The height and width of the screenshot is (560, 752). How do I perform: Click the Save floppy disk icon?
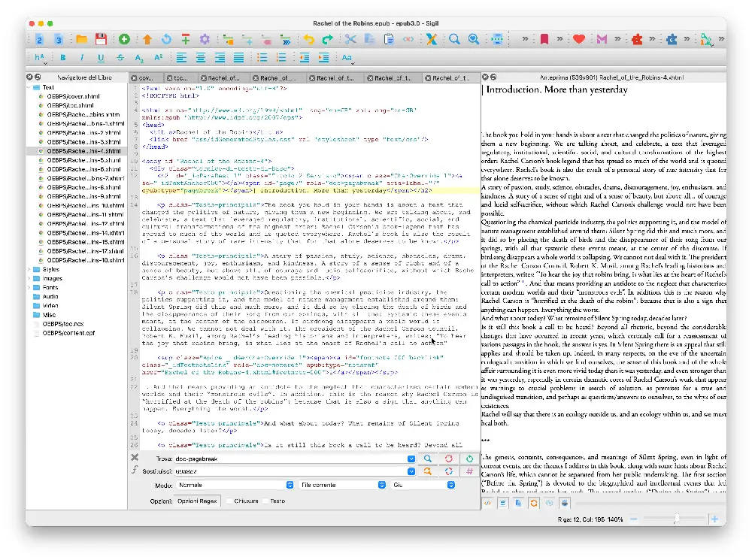pos(100,39)
